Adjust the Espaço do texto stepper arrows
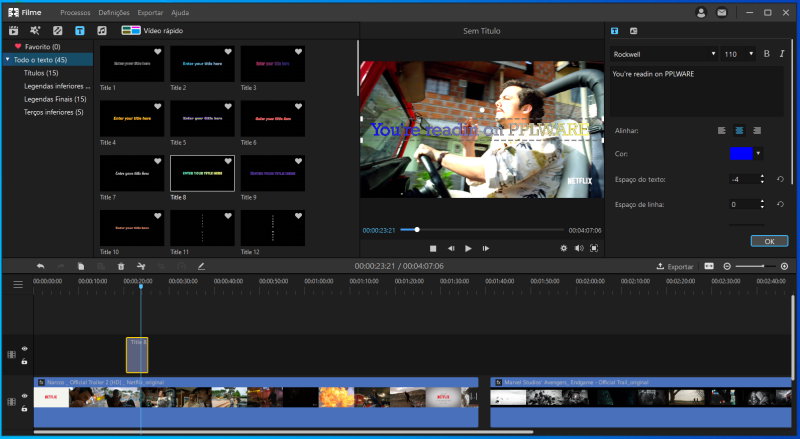The height and width of the screenshot is (439, 800). tap(762, 179)
